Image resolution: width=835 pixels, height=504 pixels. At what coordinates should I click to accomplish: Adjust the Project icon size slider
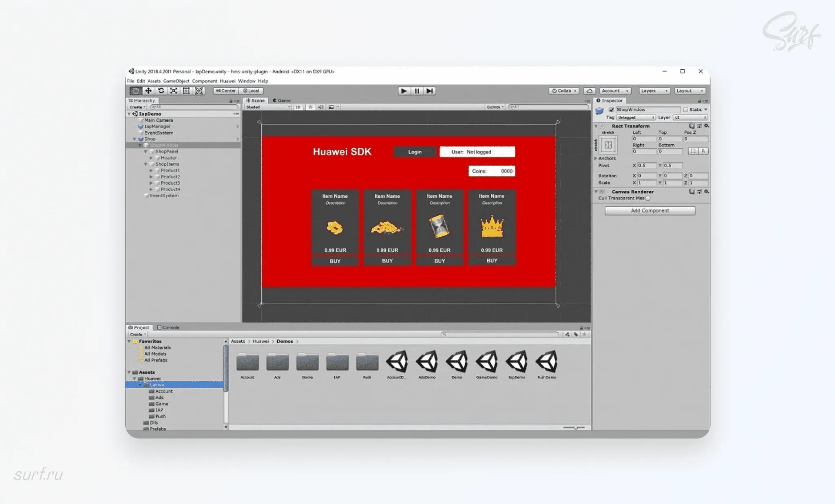[575, 427]
